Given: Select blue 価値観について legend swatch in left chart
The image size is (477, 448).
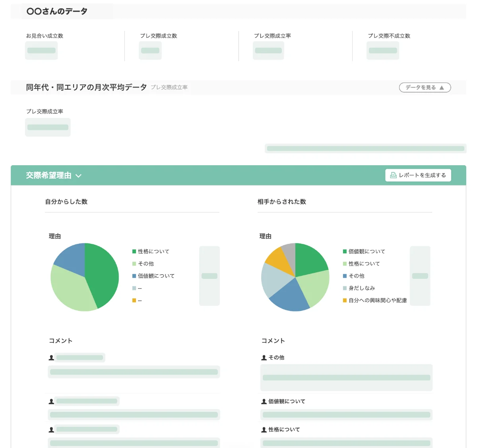Looking at the screenshot, I should coord(134,276).
